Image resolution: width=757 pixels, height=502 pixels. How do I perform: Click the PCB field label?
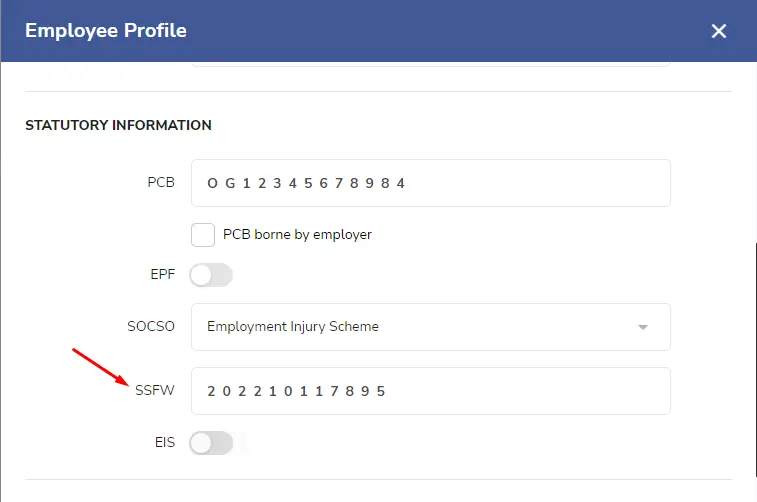click(x=161, y=182)
